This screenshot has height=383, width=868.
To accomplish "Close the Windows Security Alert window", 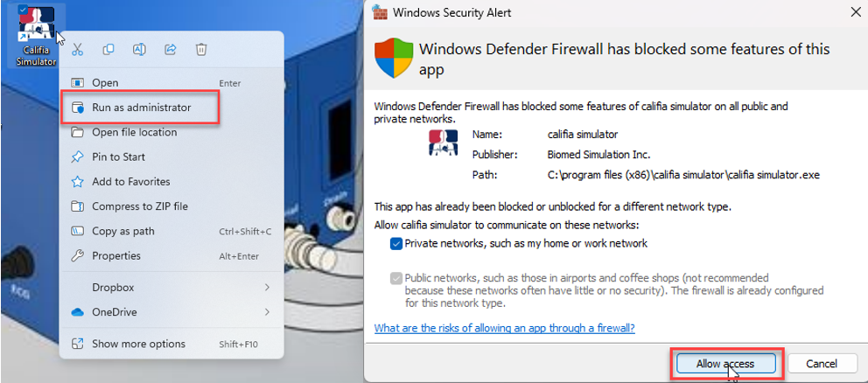I will click(x=855, y=12).
